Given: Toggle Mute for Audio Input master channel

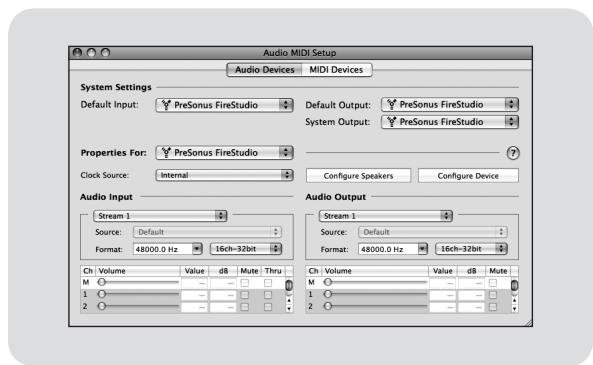Looking at the screenshot, I should click(245, 283).
